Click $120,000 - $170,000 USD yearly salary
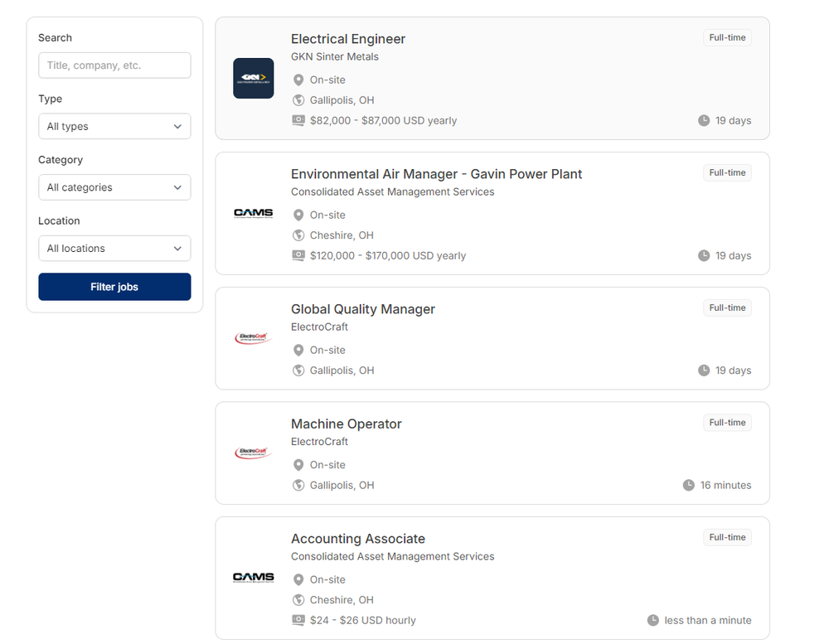Viewport: 829px width, 644px height. pyautogui.click(x=388, y=256)
